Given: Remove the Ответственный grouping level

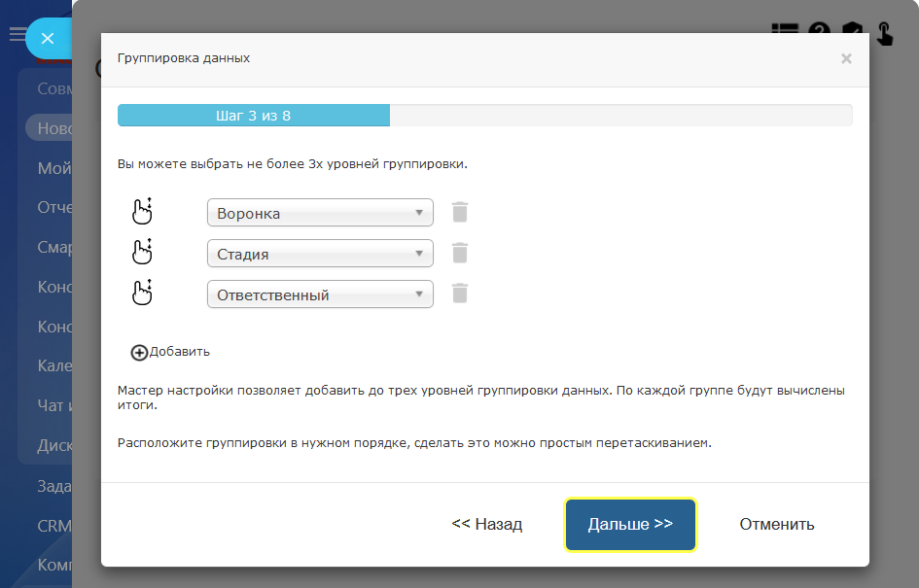Looking at the screenshot, I should (460, 294).
